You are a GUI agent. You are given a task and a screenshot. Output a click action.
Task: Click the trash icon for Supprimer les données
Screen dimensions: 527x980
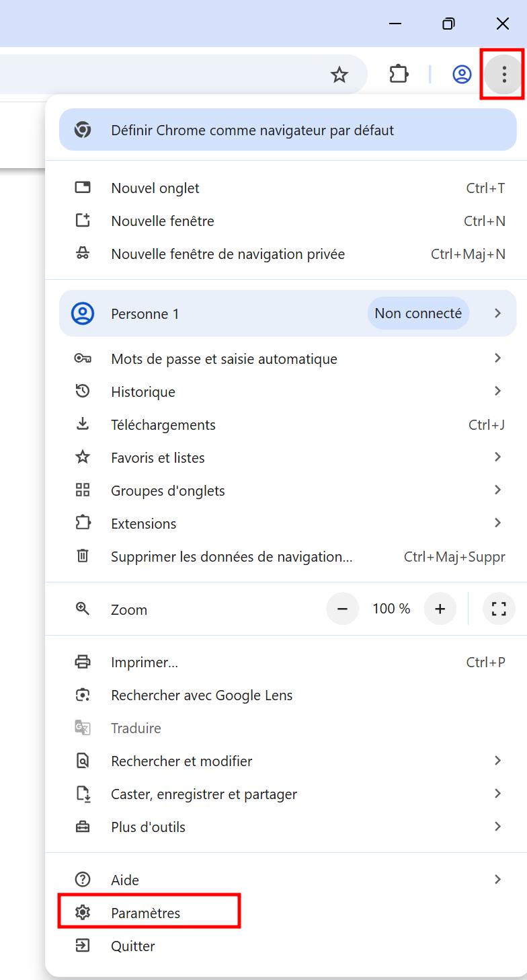pyautogui.click(x=83, y=556)
